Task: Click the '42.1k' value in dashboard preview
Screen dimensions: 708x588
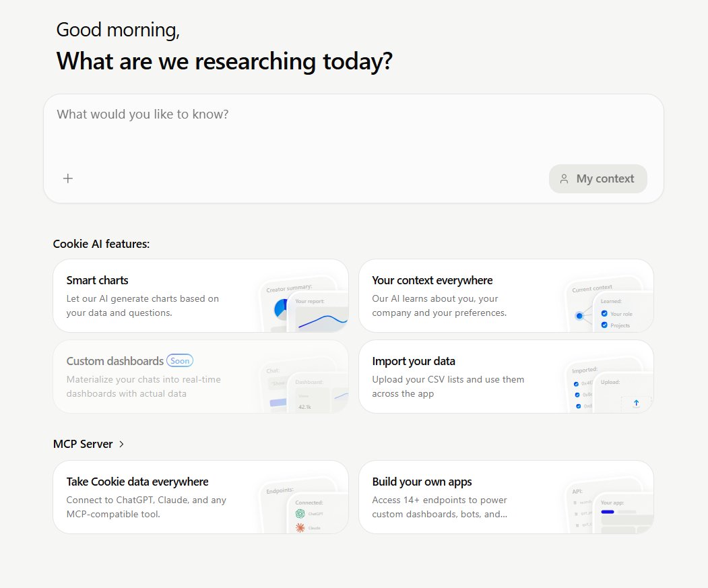Action: [304, 407]
